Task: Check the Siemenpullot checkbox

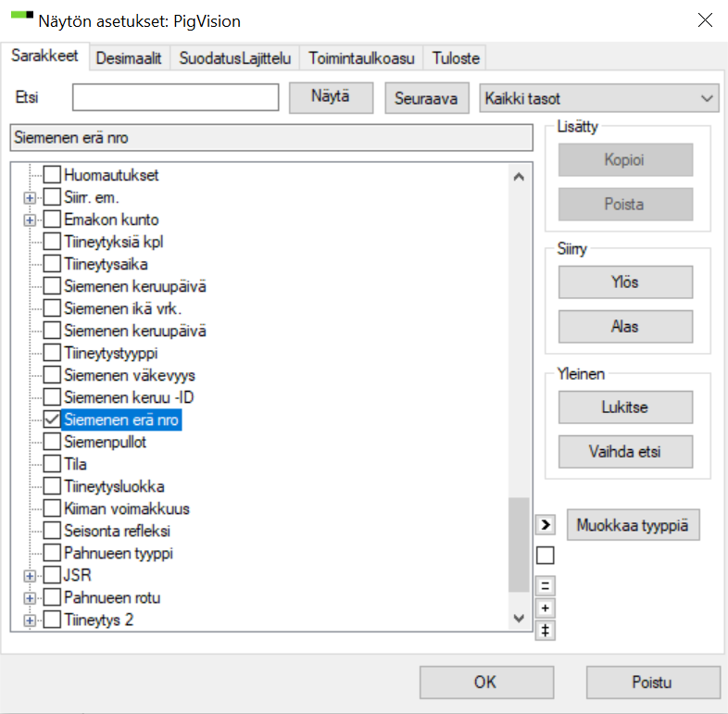Action: (52, 442)
